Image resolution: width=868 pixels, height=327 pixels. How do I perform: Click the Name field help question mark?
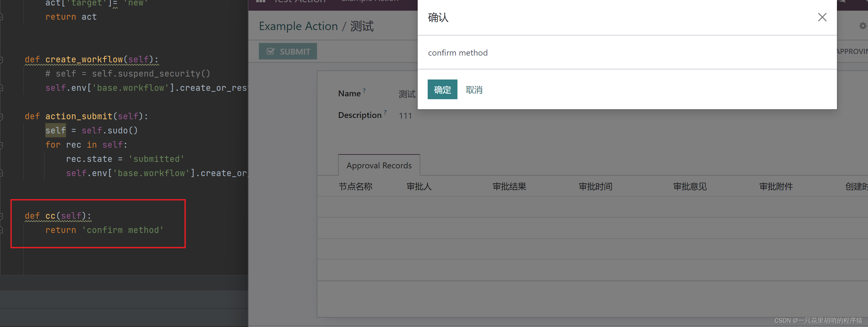coord(364,90)
